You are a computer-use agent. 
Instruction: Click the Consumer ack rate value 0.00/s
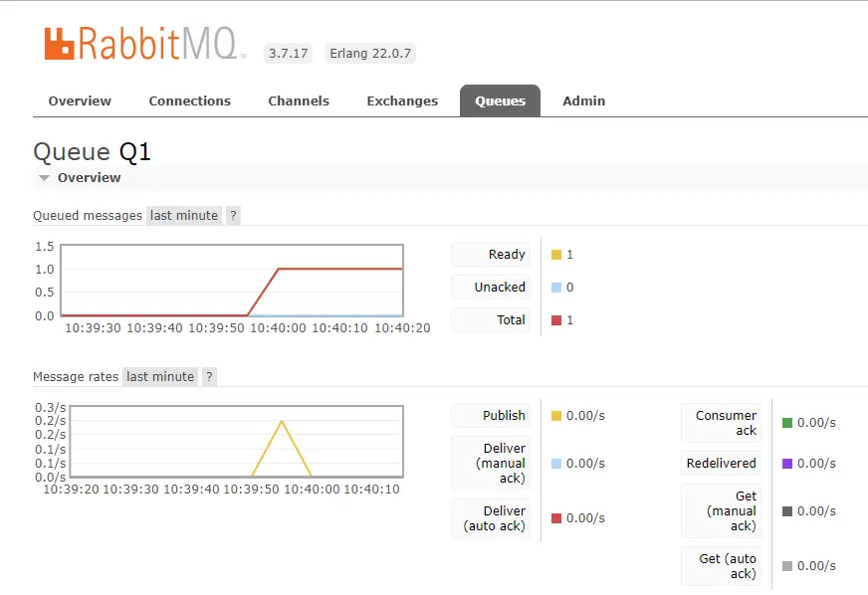point(816,423)
